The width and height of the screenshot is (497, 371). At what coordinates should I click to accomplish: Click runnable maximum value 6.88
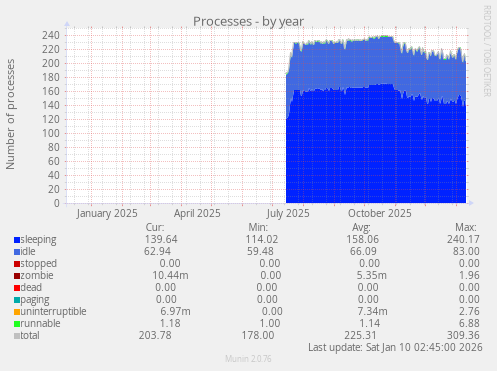[469, 323]
